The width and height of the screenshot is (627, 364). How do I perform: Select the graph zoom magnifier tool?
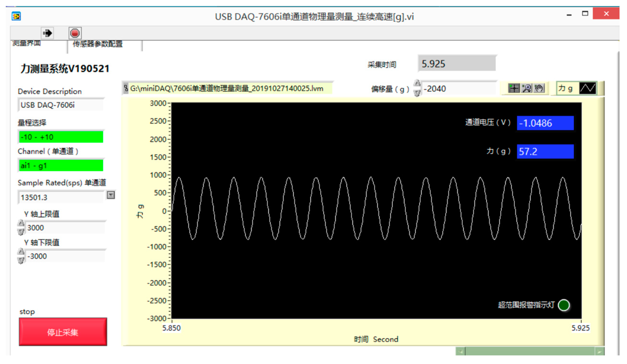(527, 88)
